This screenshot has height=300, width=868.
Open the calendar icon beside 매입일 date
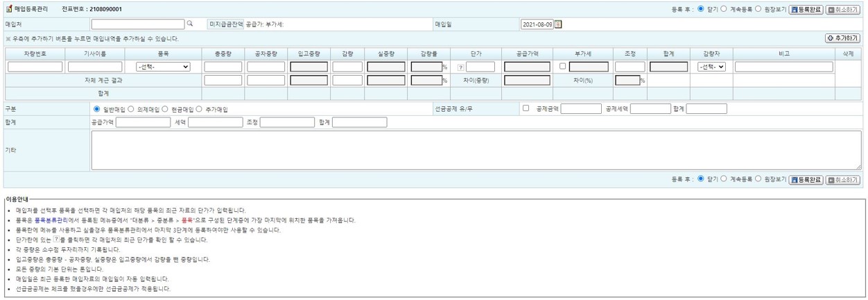[x=559, y=24]
